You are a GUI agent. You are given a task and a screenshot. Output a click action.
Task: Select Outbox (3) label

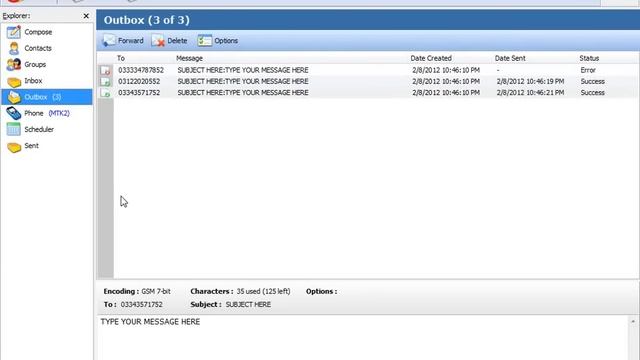click(42, 97)
